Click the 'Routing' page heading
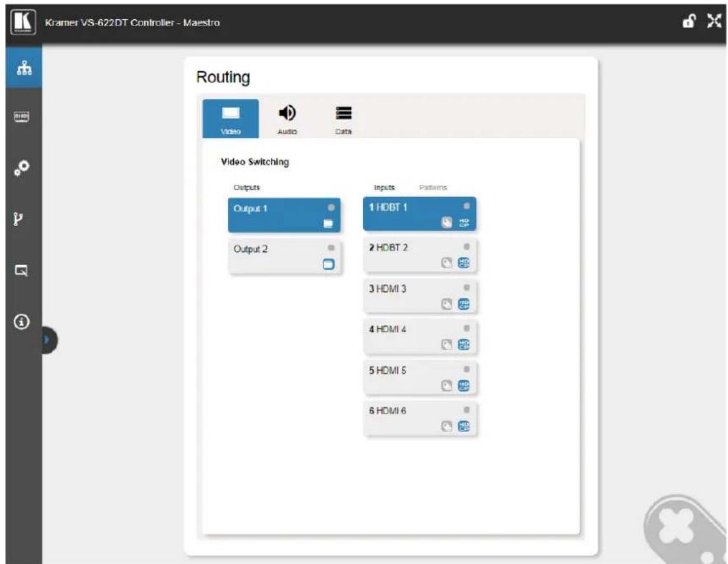728x564 pixels. pos(224,78)
